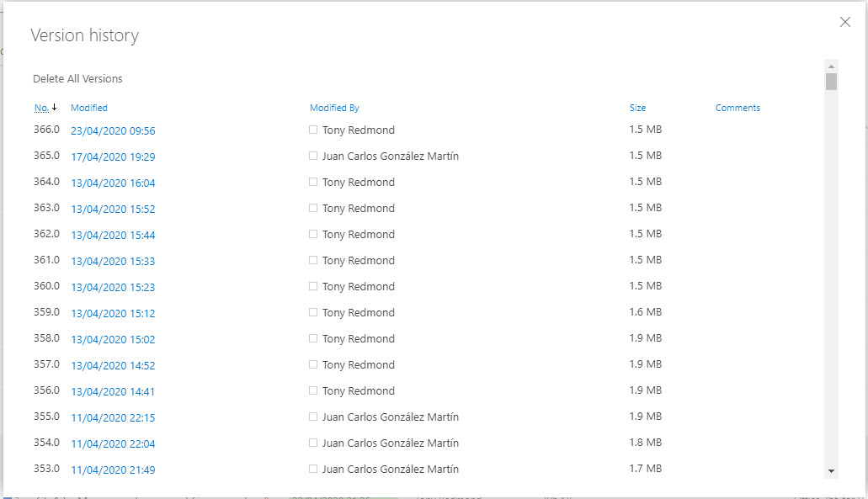This screenshot has height=499, width=868.
Task: Sort by Size column header
Action: point(637,108)
